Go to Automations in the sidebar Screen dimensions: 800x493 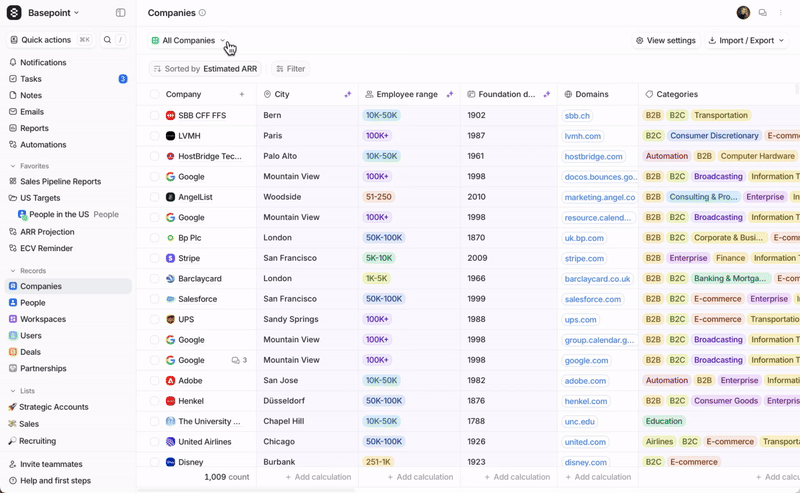[x=43, y=145]
